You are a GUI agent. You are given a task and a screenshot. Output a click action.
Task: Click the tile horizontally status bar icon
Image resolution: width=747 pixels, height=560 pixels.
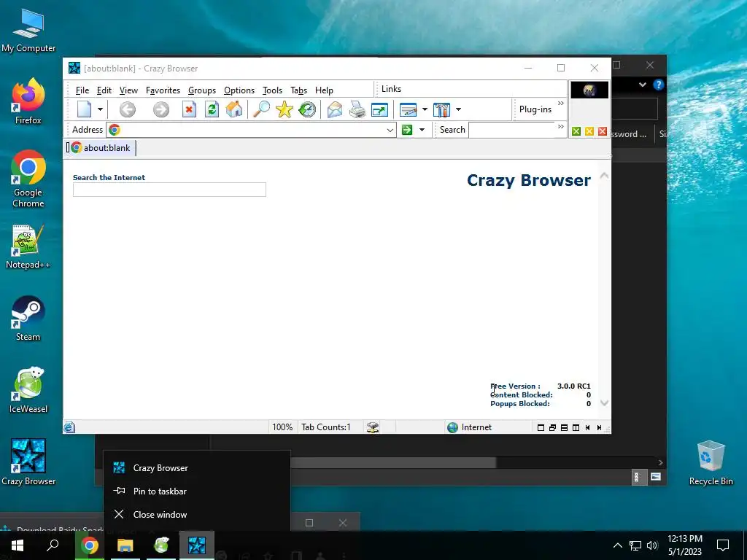coord(564,427)
